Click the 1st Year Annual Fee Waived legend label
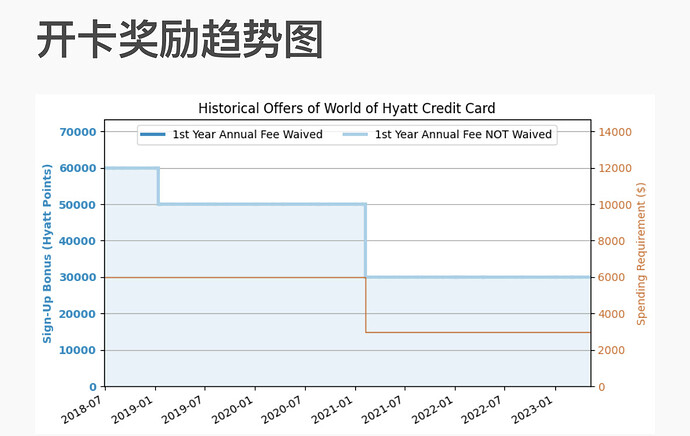This screenshot has height=436, width=690. click(x=247, y=135)
